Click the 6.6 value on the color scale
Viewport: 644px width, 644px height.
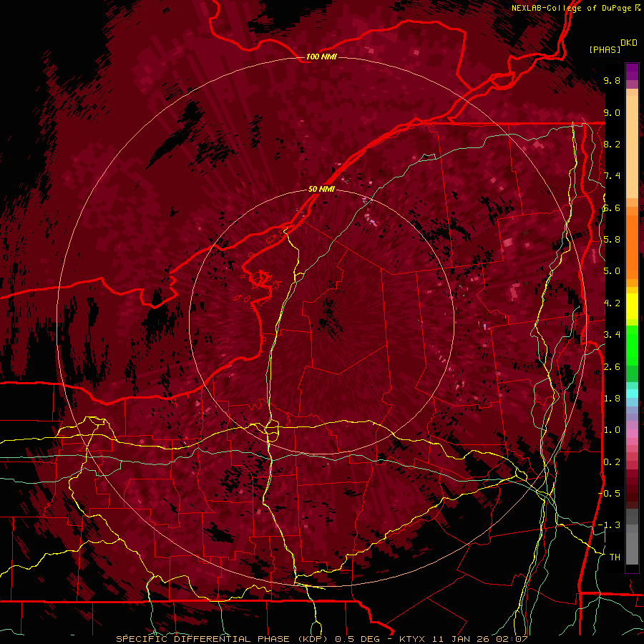[x=612, y=208]
